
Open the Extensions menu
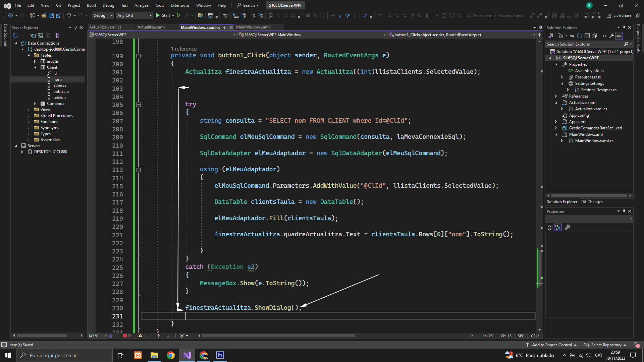click(180, 5)
